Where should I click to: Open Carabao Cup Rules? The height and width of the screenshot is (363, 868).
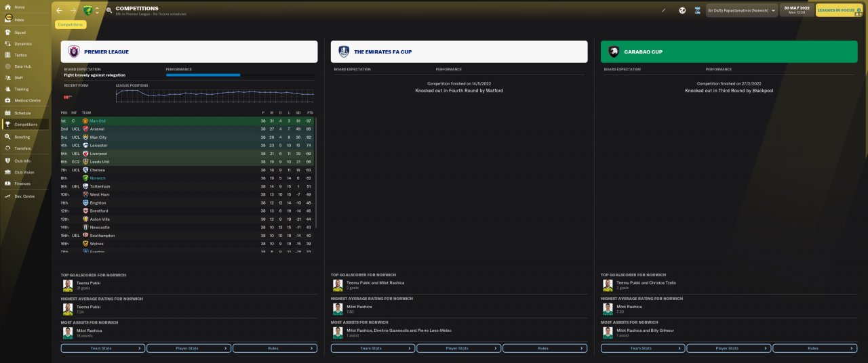pyautogui.click(x=814, y=348)
